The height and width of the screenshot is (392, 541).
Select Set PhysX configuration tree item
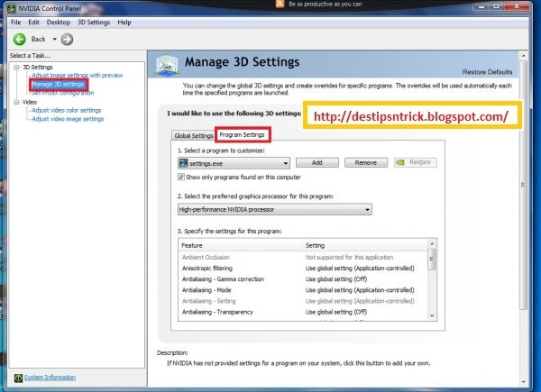point(62,93)
